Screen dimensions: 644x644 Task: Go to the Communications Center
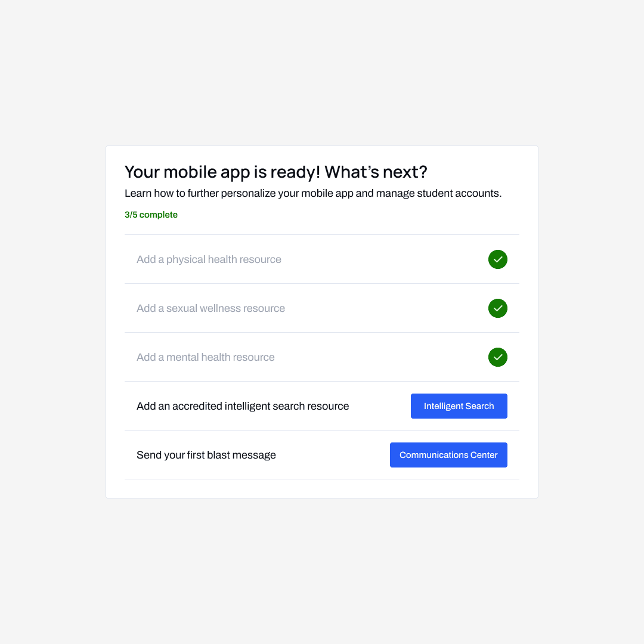[448, 455]
